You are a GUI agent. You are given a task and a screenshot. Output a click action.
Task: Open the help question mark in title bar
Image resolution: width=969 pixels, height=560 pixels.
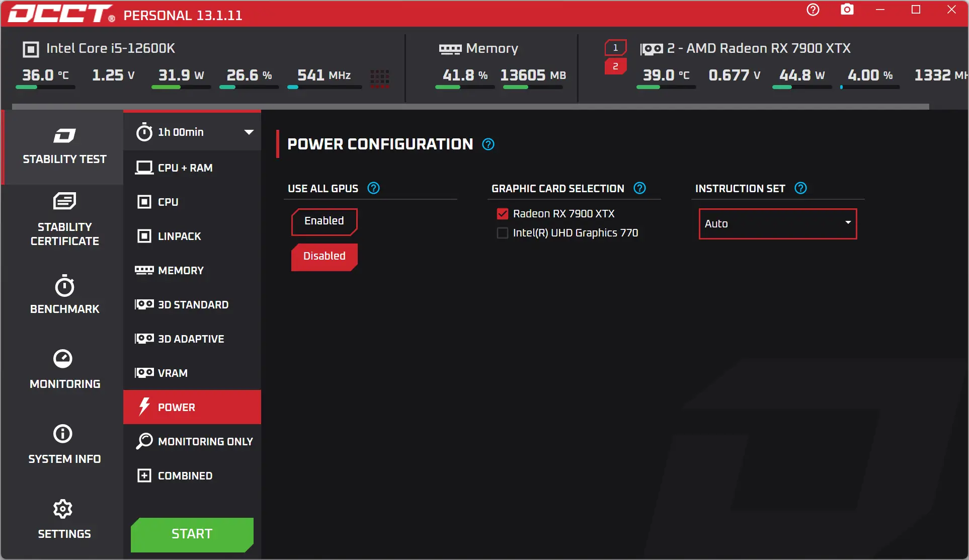[x=813, y=10]
